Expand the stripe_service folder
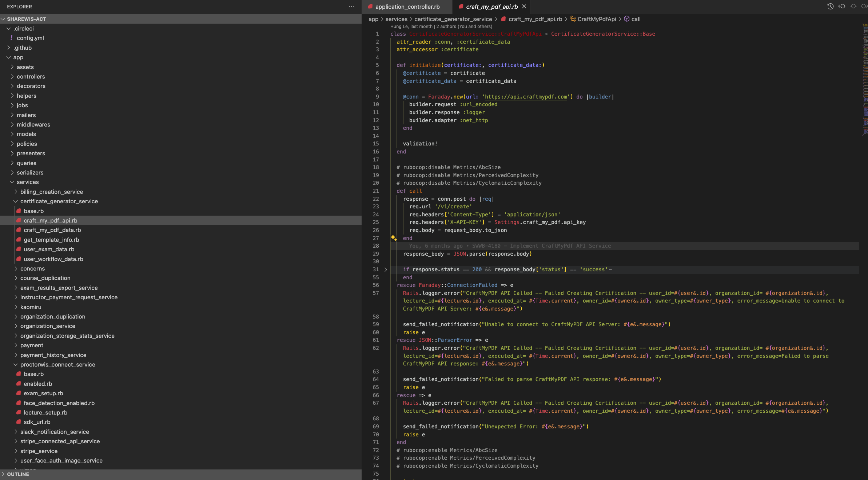 (181, 451)
